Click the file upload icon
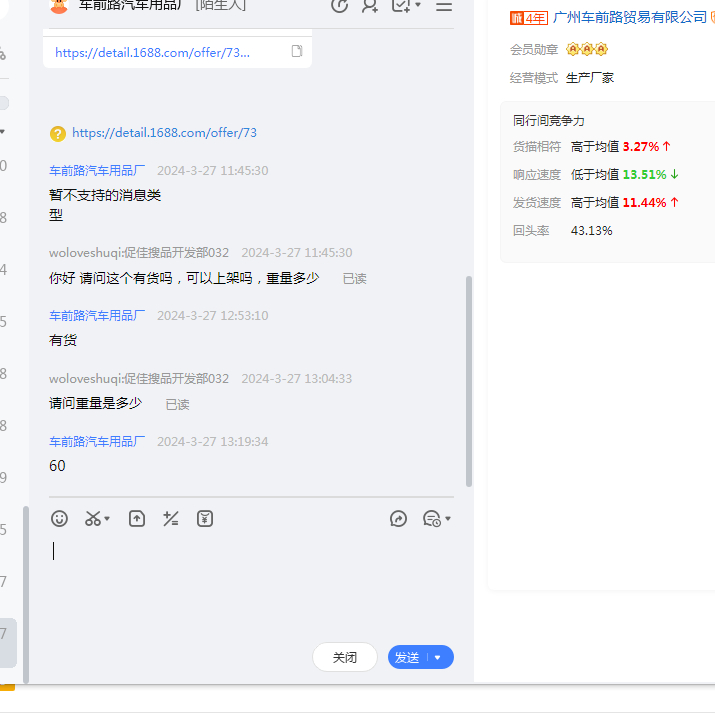 tap(137, 519)
